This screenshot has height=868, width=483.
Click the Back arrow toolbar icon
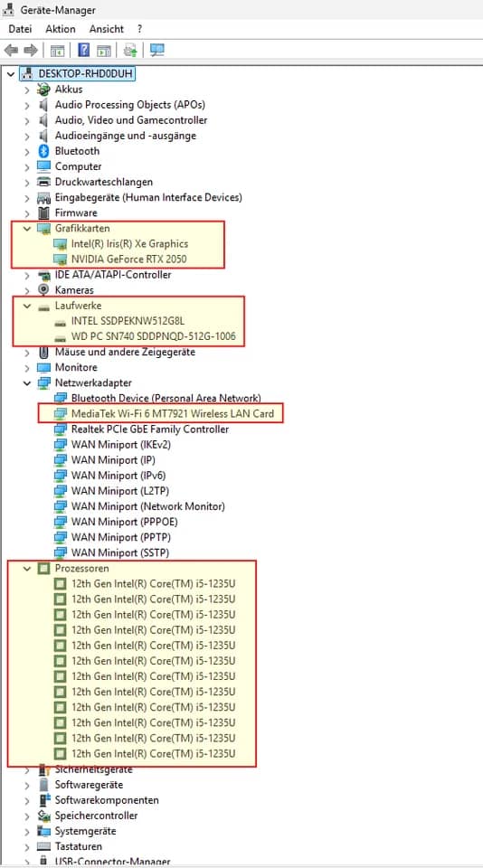[11, 51]
